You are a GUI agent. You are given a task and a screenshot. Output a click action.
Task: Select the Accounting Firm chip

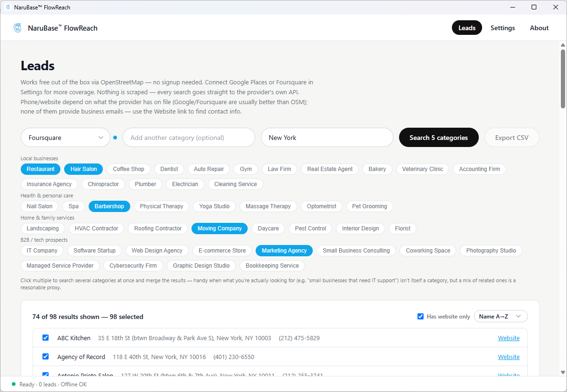(480, 169)
